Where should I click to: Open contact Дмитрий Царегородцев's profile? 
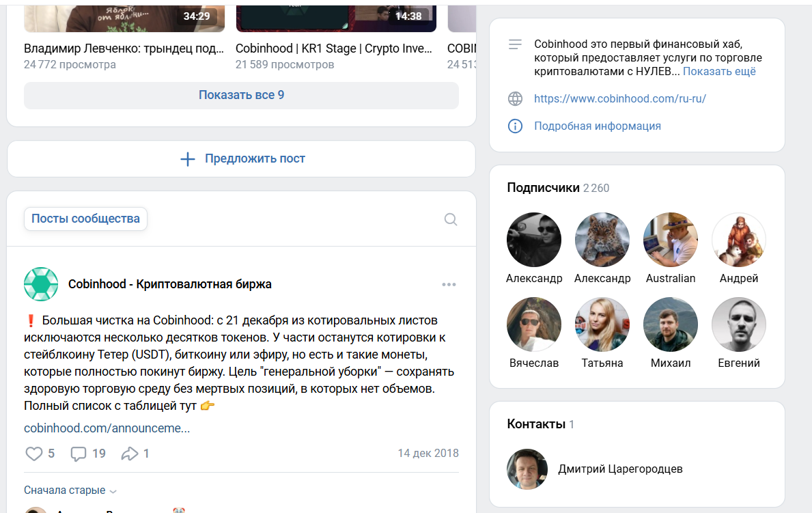pyautogui.click(x=620, y=469)
